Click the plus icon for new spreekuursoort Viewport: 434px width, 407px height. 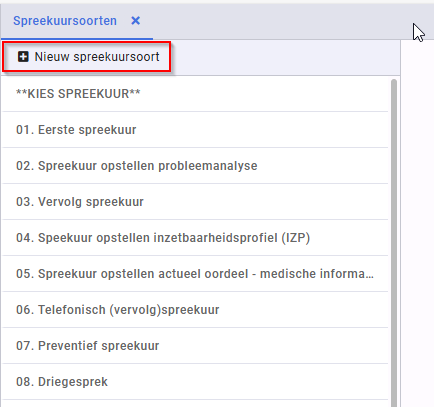[23, 57]
